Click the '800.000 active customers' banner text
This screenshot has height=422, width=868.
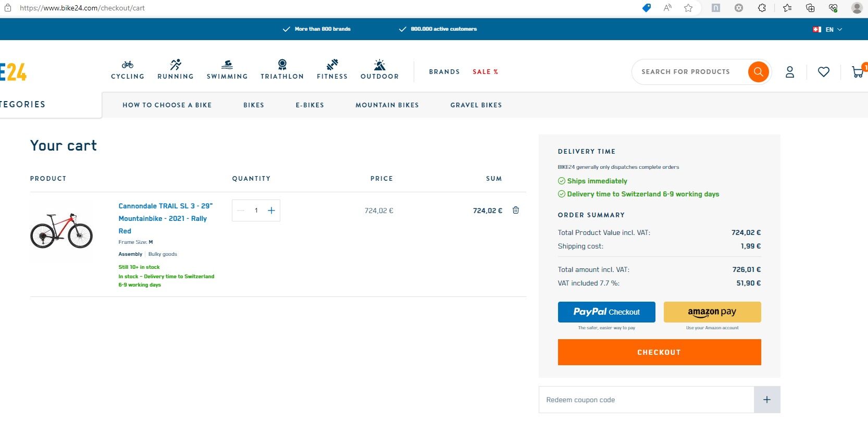(444, 29)
